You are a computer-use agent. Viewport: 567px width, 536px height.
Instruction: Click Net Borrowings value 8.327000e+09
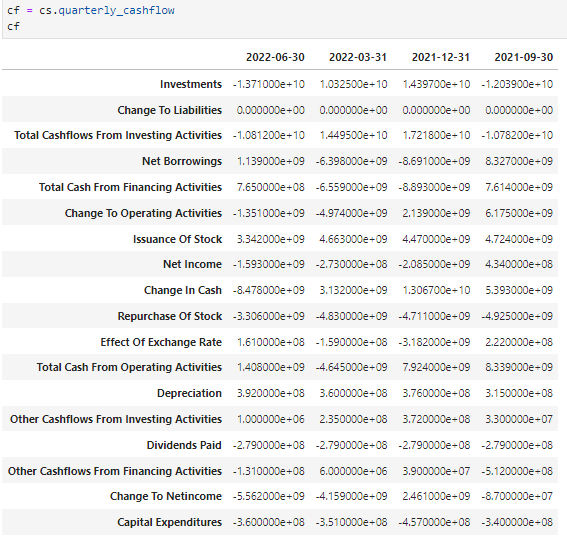pyautogui.click(x=519, y=161)
